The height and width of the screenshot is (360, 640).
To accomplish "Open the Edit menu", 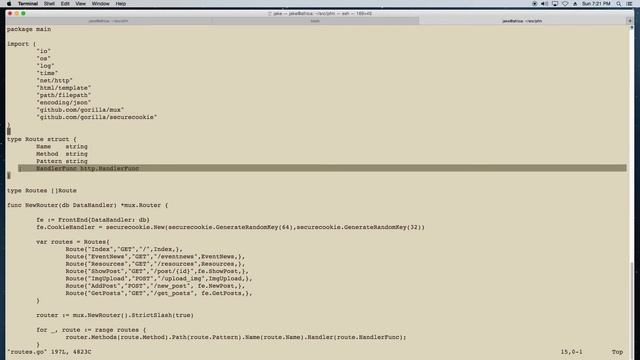I will tap(65, 4).
